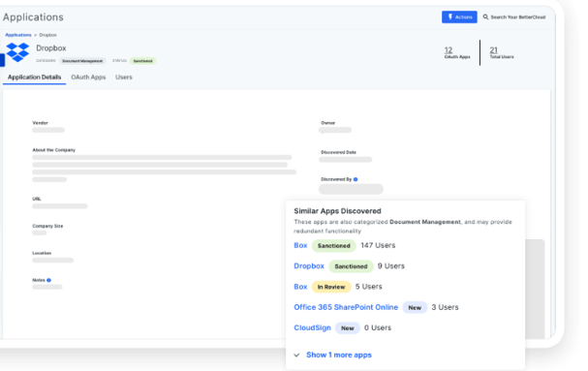Click the Vendor field label
Screen dimensions: 588x371
pos(40,123)
